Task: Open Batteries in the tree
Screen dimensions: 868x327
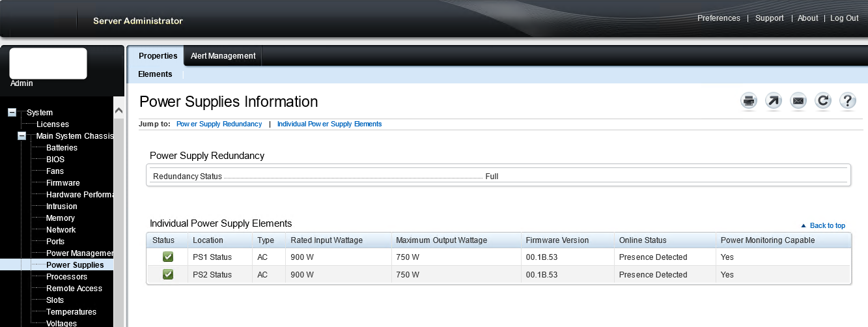Action: (62, 148)
